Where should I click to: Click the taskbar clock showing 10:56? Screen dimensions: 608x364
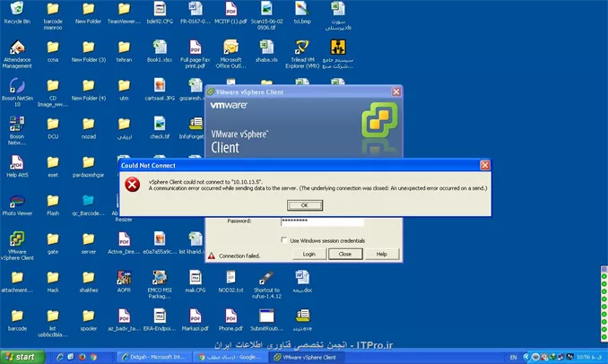[x=589, y=357]
